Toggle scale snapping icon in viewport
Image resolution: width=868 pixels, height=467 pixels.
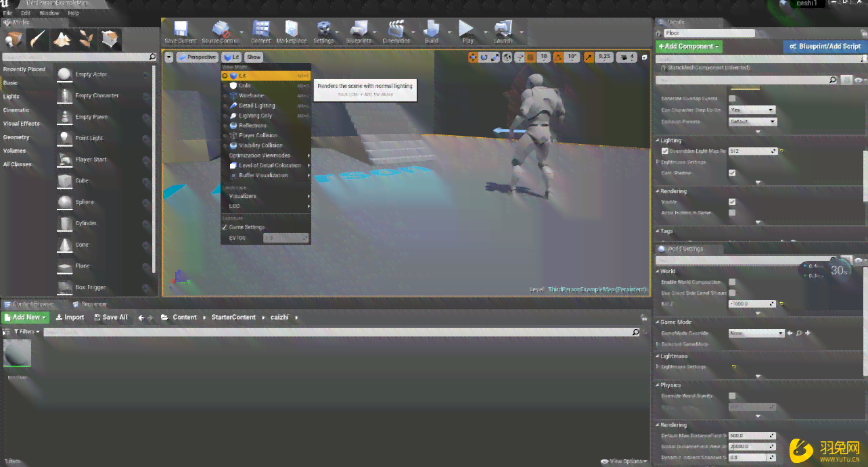[589, 57]
